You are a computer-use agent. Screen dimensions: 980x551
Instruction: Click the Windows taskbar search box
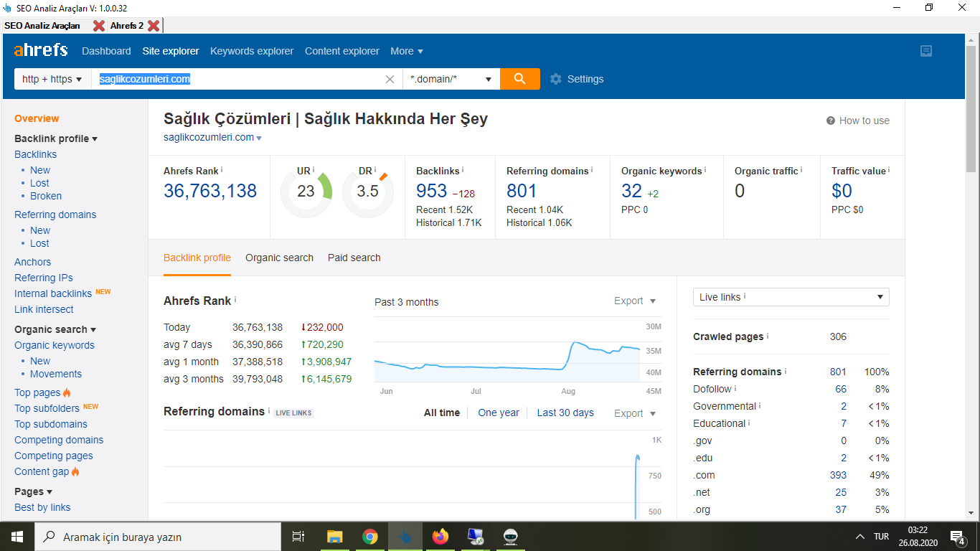(x=158, y=537)
